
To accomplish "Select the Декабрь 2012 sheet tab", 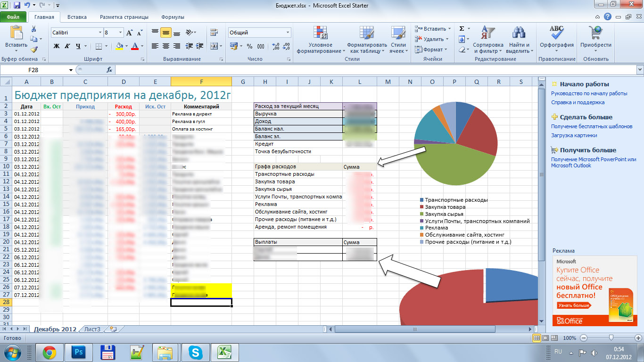I will pyautogui.click(x=55, y=329).
